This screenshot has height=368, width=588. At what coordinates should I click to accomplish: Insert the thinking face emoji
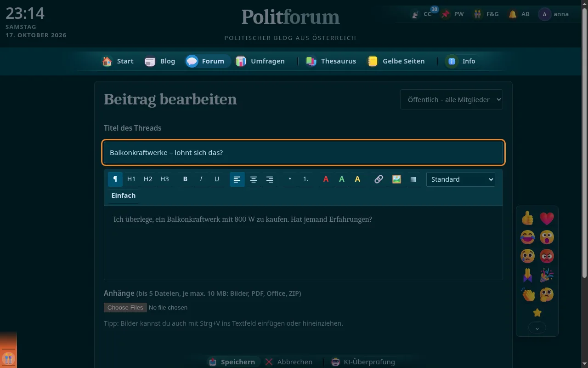point(547,294)
